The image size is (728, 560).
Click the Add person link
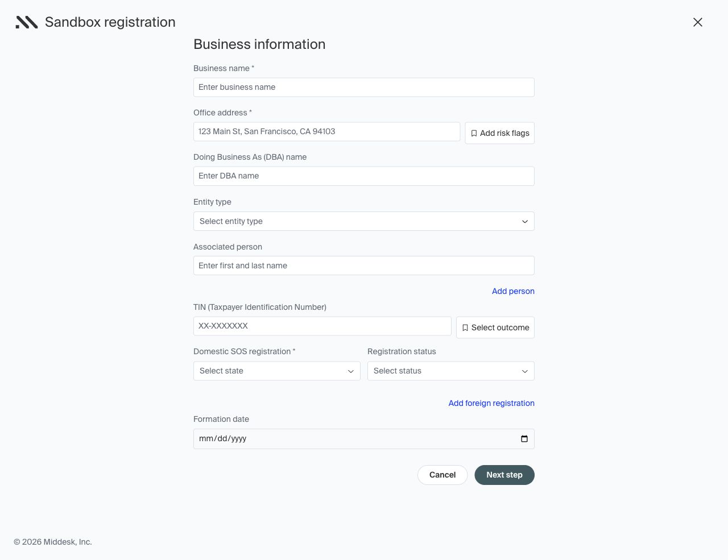pyautogui.click(x=513, y=291)
